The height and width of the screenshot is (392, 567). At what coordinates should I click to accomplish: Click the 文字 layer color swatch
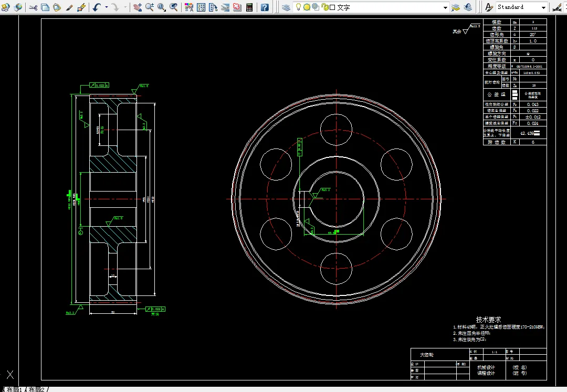(x=332, y=7)
